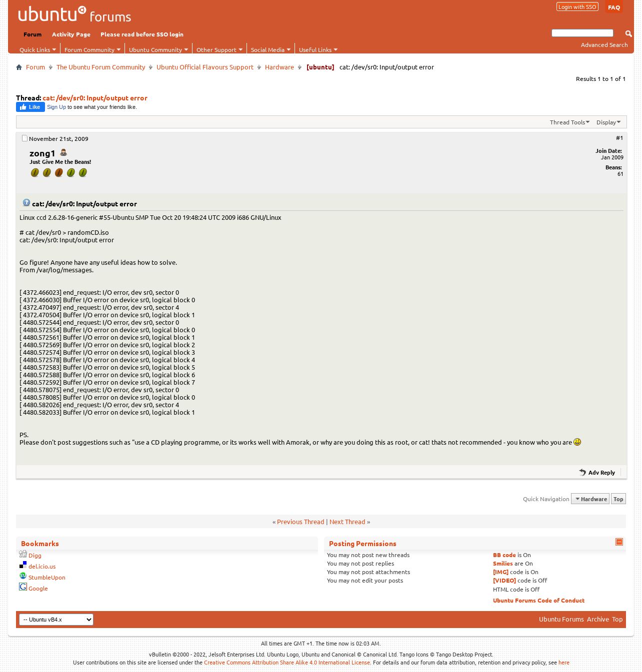Viewport: 642px width, 672px height.
Task: Click Facebook Sign Up link
Action: pos(56,107)
